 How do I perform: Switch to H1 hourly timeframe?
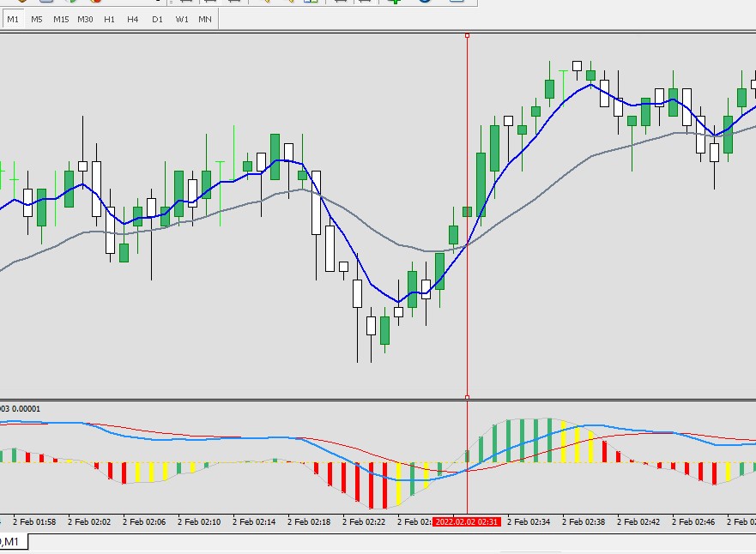pos(110,19)
